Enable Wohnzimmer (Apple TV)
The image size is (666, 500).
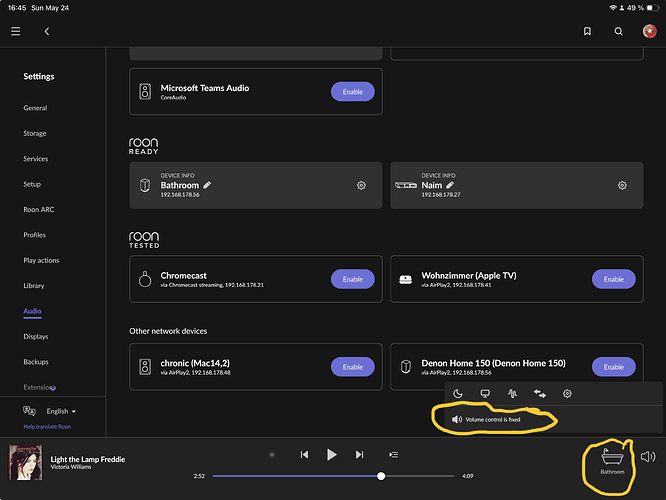[614, 279]
